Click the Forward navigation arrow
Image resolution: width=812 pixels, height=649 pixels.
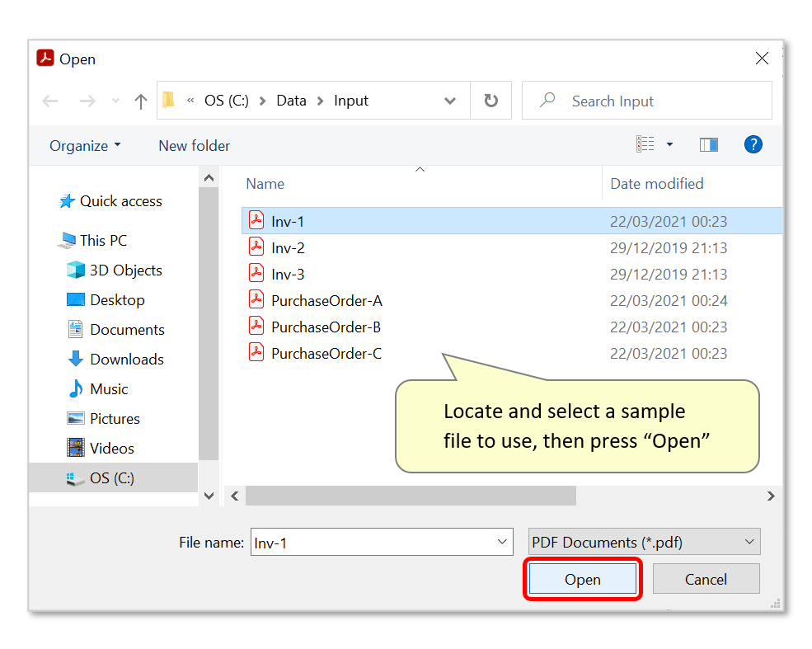click(87, 101)
